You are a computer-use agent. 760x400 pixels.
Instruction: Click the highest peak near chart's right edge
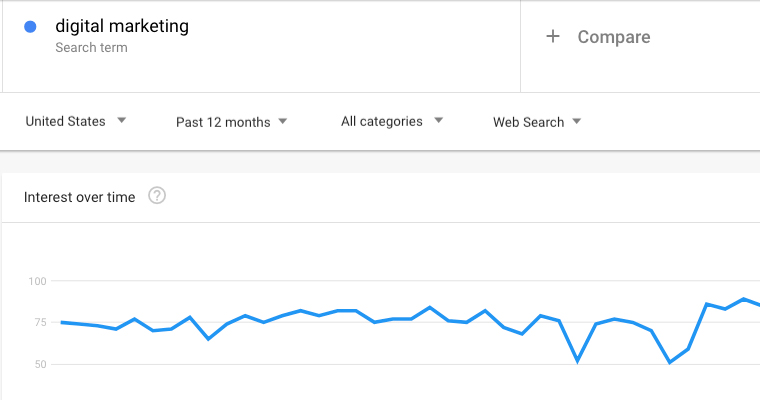[743, 299]
